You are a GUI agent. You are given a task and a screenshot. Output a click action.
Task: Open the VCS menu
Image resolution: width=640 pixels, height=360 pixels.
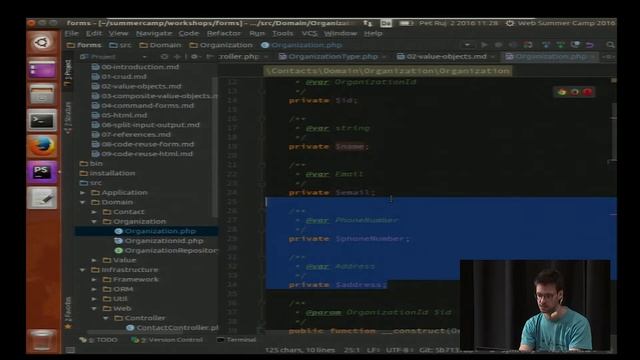point(309,33)
